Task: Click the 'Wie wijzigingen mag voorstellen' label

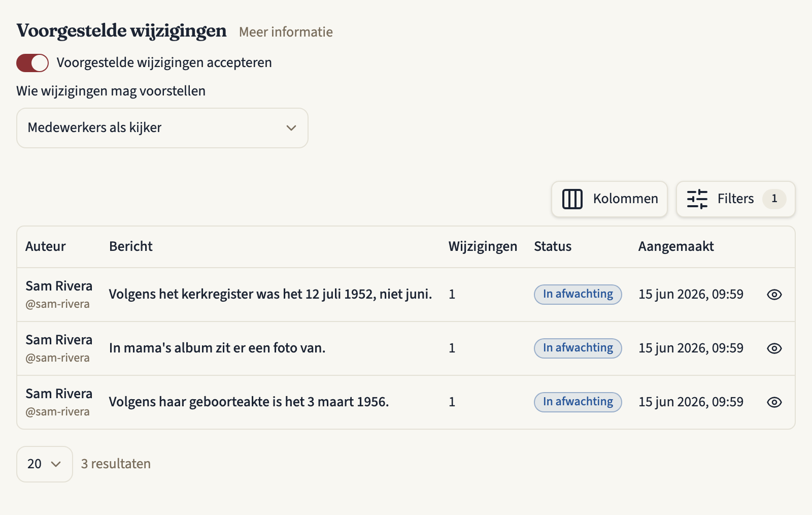Action: click(111, 91)
